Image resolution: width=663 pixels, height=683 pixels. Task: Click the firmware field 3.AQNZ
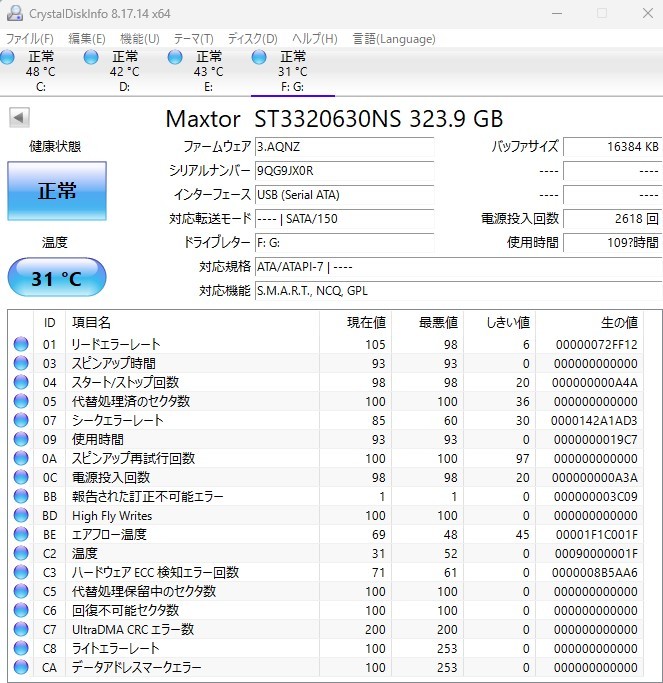click(343, 146)
